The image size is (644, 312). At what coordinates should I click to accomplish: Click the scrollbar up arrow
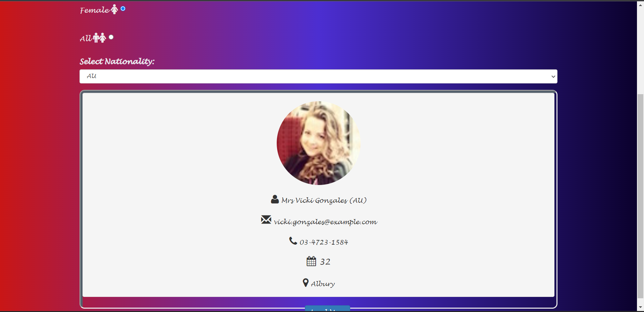pos(640,5)
